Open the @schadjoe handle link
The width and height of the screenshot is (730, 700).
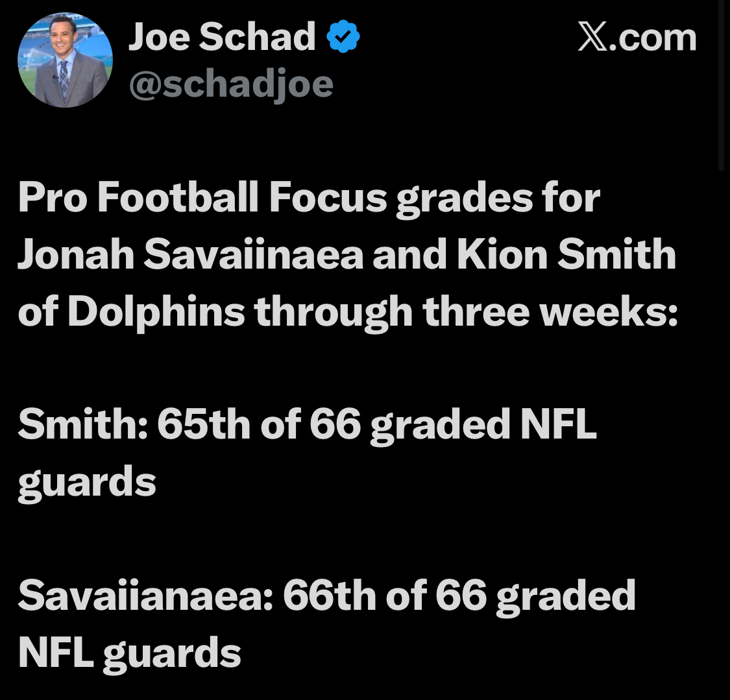click(x=231, y=84)
